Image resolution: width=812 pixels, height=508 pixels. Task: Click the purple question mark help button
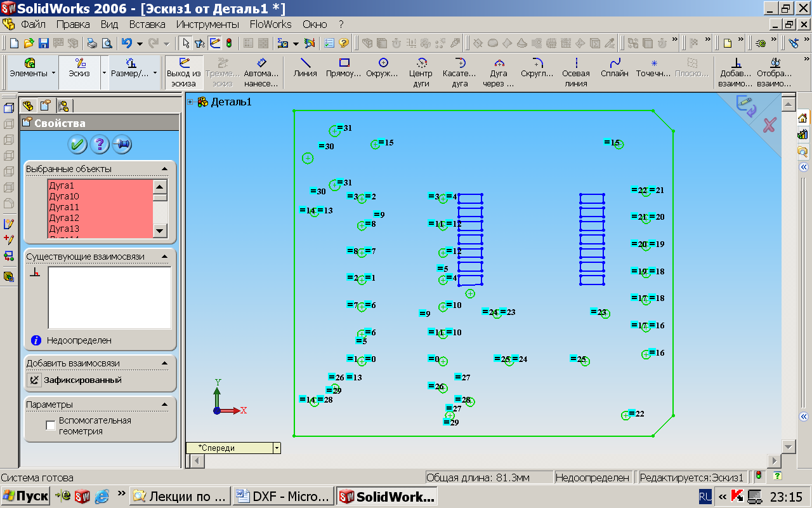100,145
